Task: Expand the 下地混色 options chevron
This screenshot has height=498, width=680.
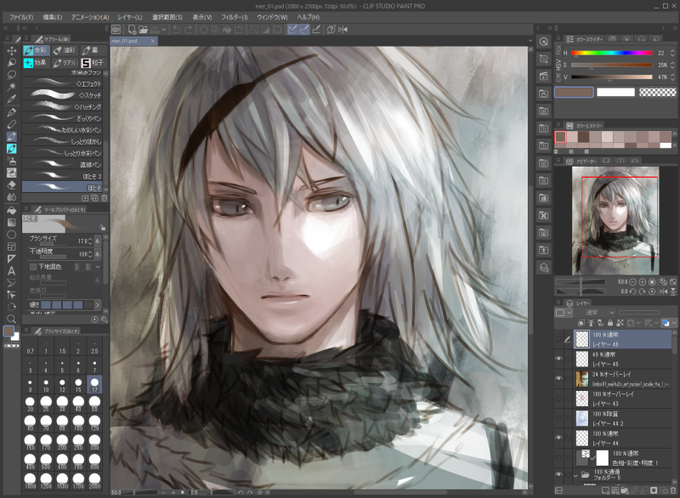Action: click(98, 266)
